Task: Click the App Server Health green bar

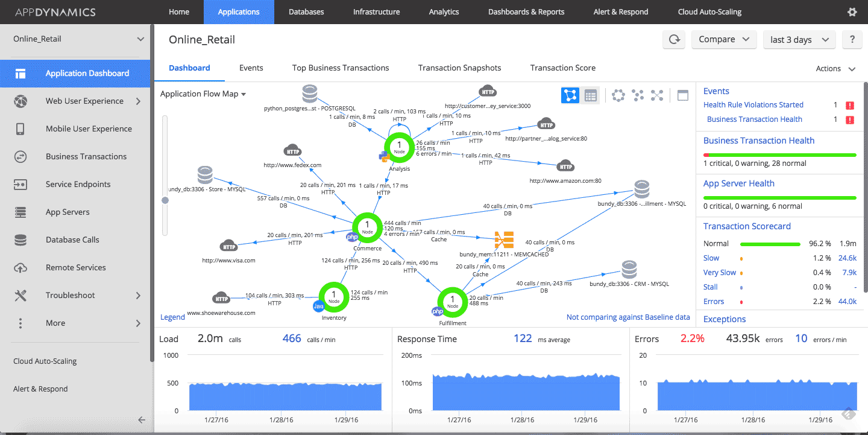Action: (780, 198)
